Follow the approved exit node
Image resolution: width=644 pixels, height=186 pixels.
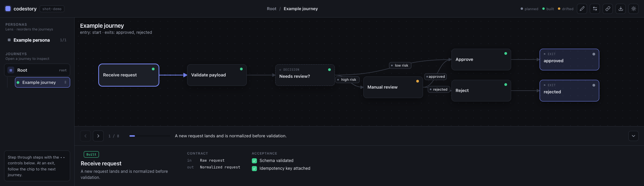point(569,60)
